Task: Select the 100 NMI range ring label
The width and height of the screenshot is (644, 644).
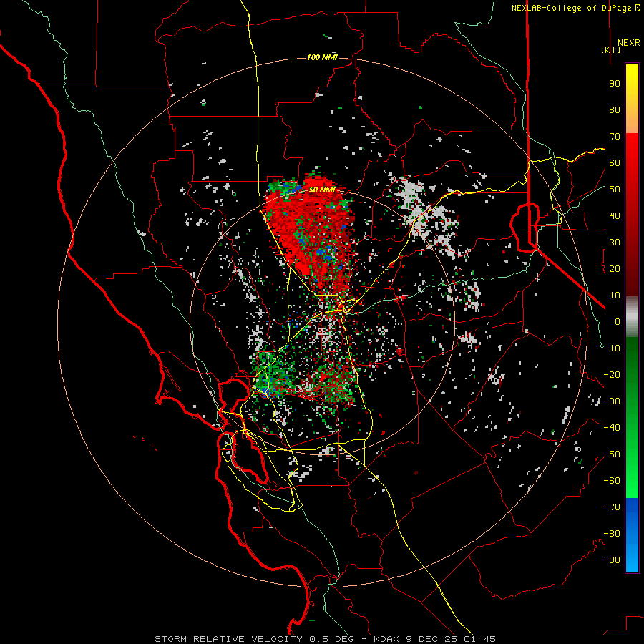Action: (x=323, y=57)
